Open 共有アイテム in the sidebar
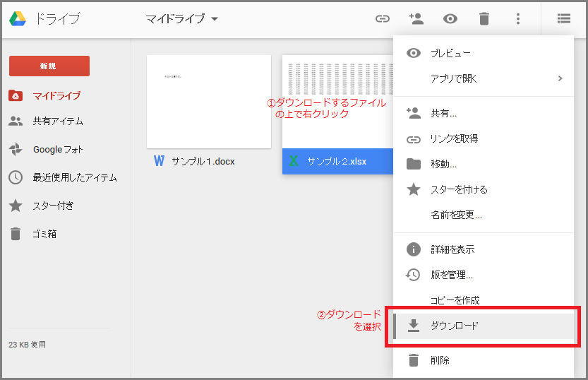The image size is (588, 380). coord(58,121)
